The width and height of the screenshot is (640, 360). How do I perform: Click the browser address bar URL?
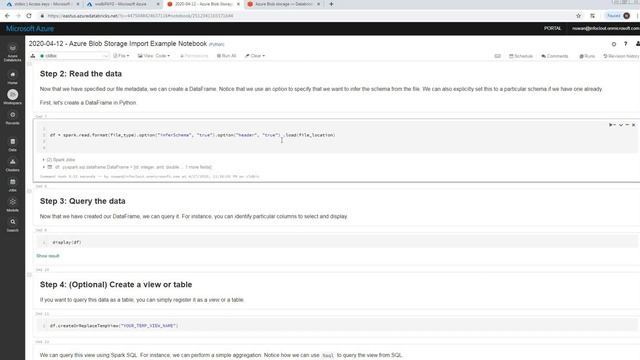point(140,16)
